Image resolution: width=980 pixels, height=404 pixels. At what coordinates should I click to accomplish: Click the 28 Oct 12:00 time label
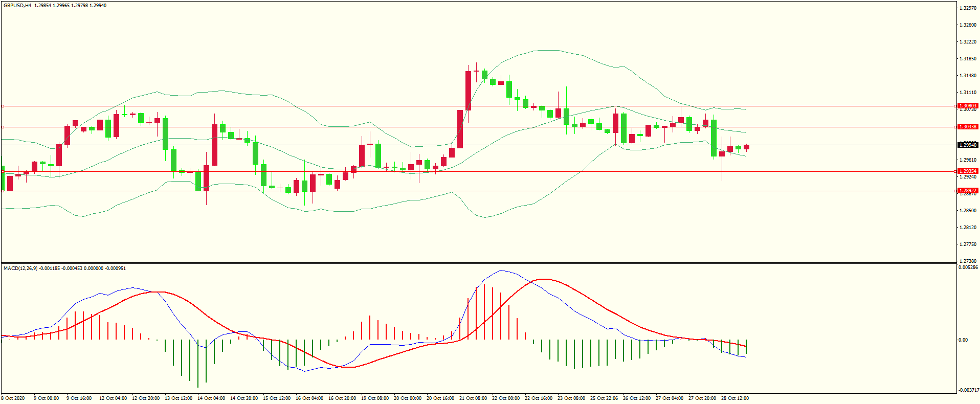click(x=735, y=398)
